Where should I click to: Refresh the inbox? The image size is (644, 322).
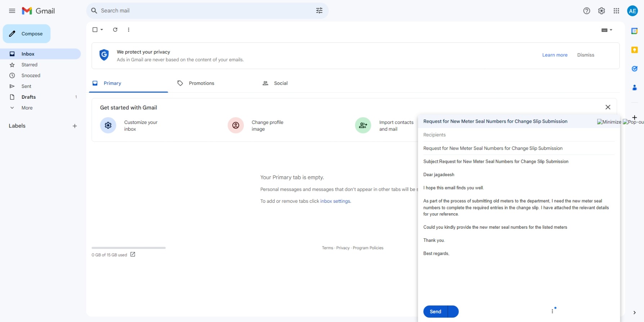click(115, 30)
